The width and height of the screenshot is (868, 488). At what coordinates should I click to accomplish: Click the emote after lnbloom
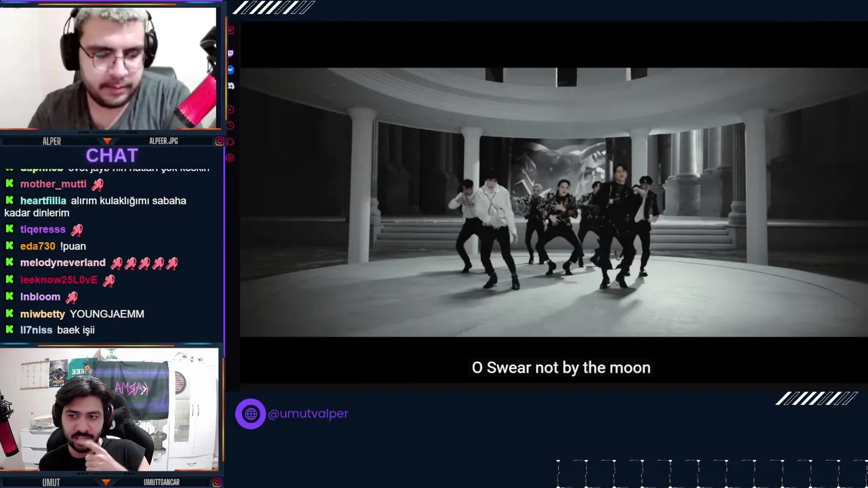[72, 297]
